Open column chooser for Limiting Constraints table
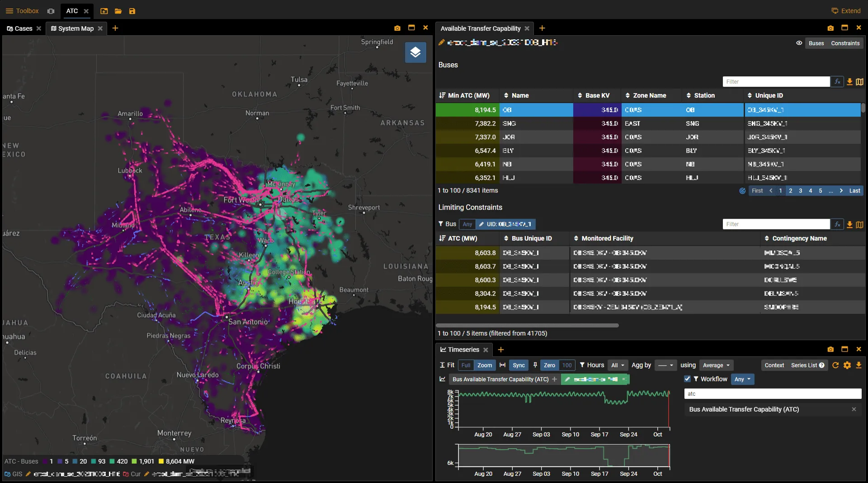 point(859,225)
